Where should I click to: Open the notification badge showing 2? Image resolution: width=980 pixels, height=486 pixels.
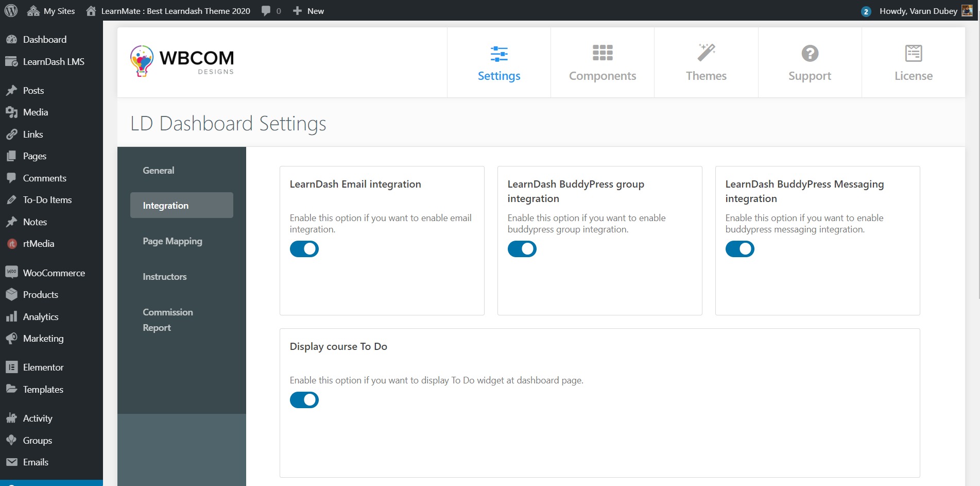point(866,11)
